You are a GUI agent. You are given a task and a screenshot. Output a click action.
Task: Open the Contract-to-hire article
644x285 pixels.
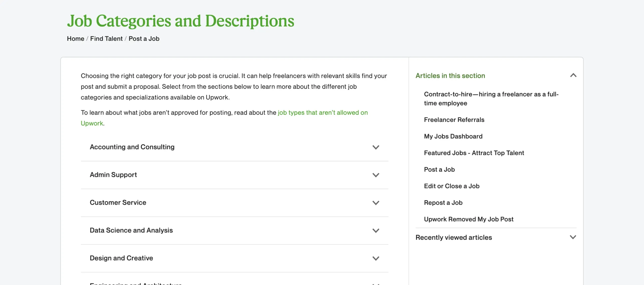click(x=491, y=99)
